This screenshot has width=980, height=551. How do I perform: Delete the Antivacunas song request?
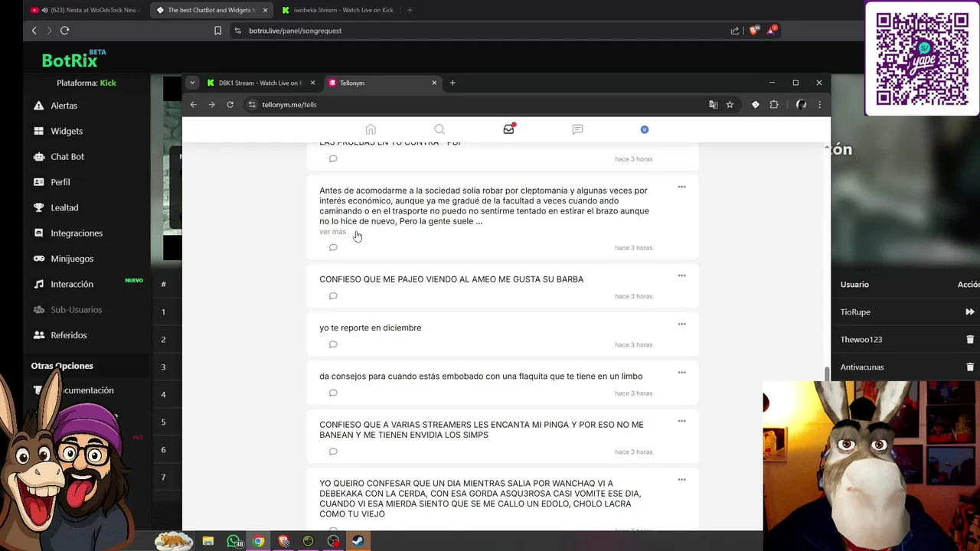coord(970,367)
